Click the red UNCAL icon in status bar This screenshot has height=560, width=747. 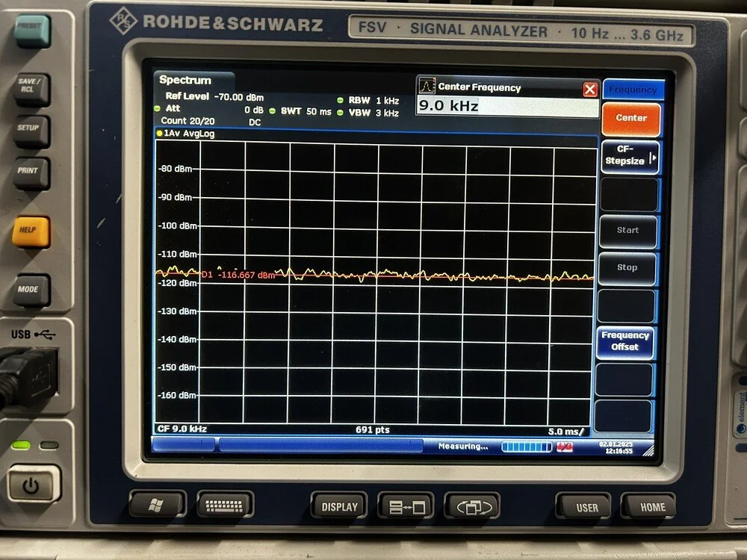click(x=564, y=445)
